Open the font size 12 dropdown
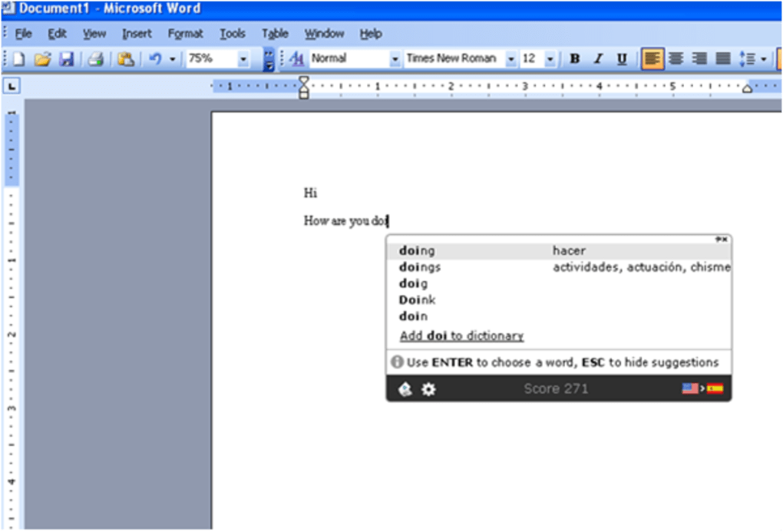 pyautogui.click(x=550, y=59)
